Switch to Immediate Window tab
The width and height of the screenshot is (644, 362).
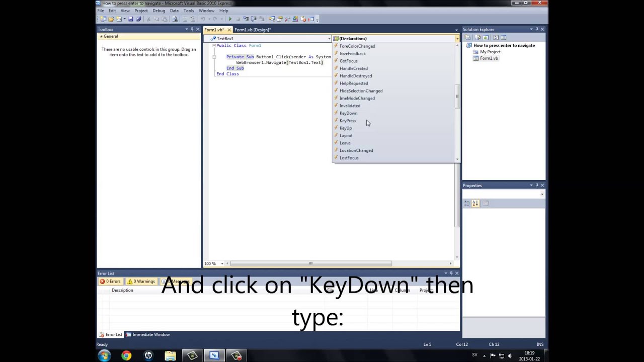[x=148, y=335]
